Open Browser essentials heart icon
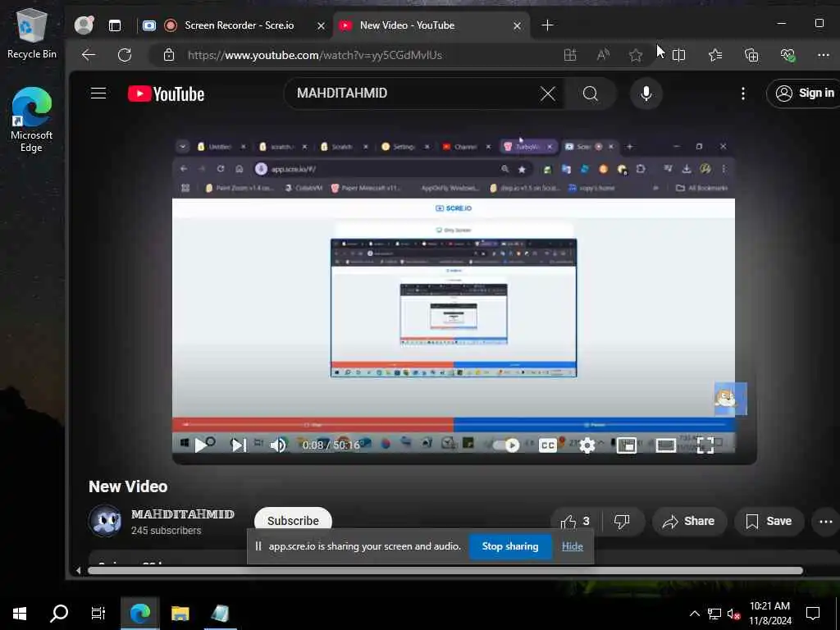This screenshot has width=840, height=630. 787,55
